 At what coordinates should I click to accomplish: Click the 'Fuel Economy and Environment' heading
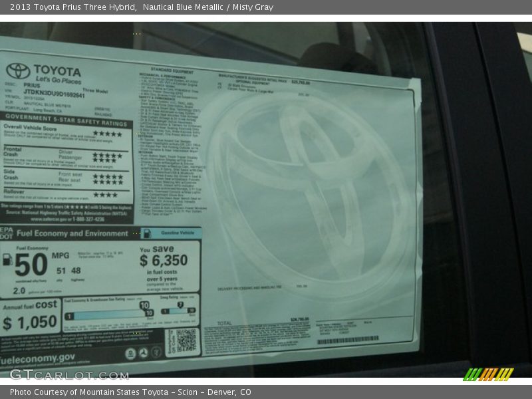72,233
